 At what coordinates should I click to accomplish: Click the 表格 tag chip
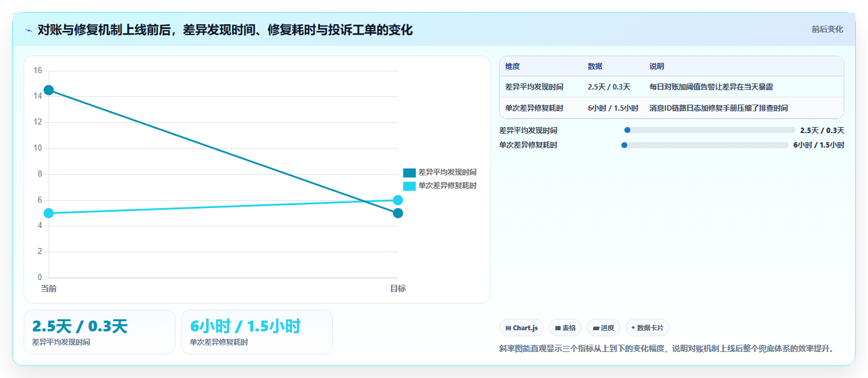tap(565, 328)
